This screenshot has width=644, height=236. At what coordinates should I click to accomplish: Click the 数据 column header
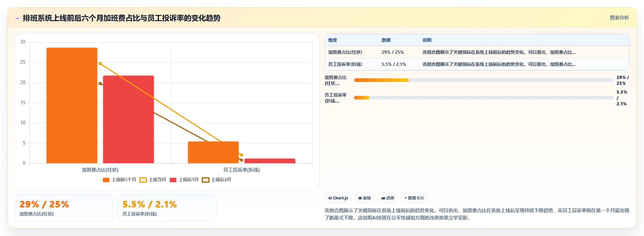click(x=386, y=40)
